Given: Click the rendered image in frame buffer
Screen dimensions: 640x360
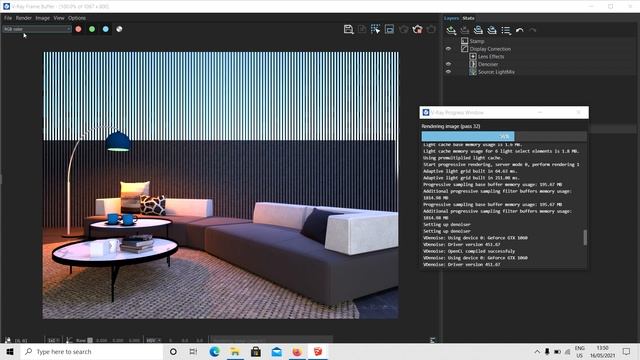Looking at the screenshot, I should point(221,185).
